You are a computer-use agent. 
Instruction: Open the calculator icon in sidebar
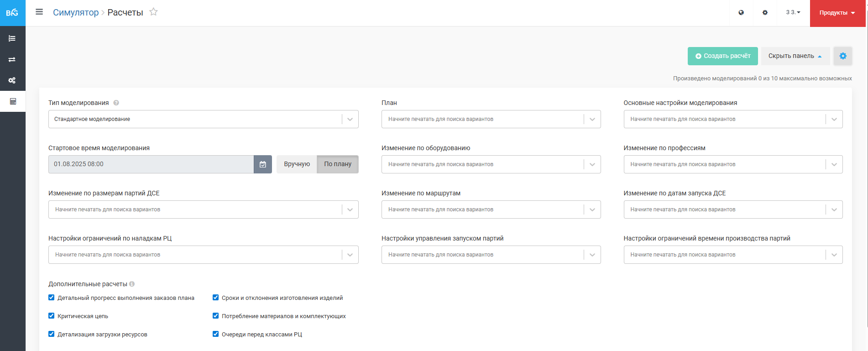(13, 101)
